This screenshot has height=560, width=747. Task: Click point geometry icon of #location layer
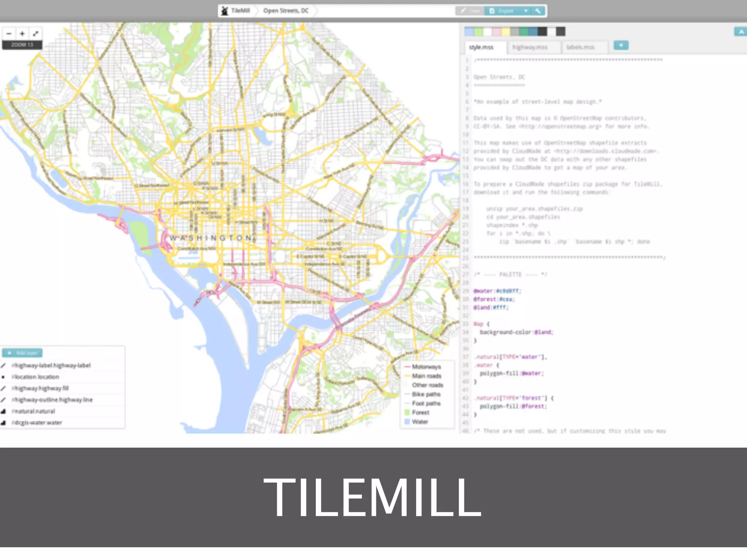pos(3,377)
